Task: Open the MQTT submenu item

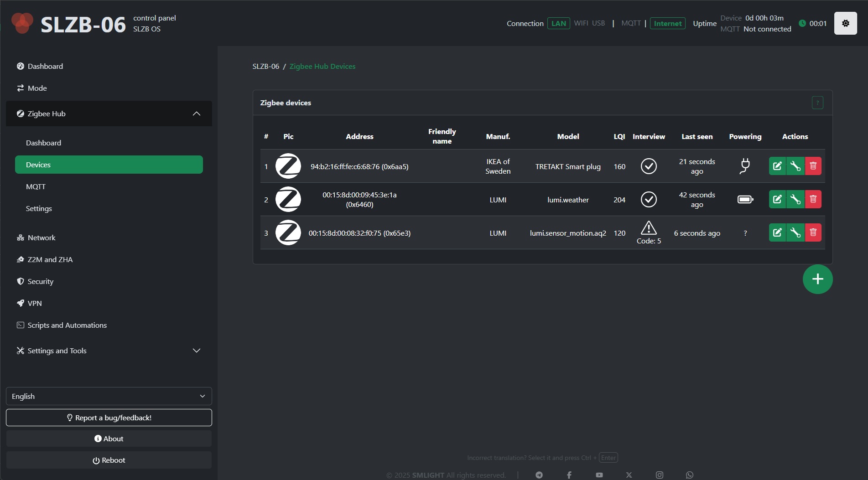Action: [36, 186]
